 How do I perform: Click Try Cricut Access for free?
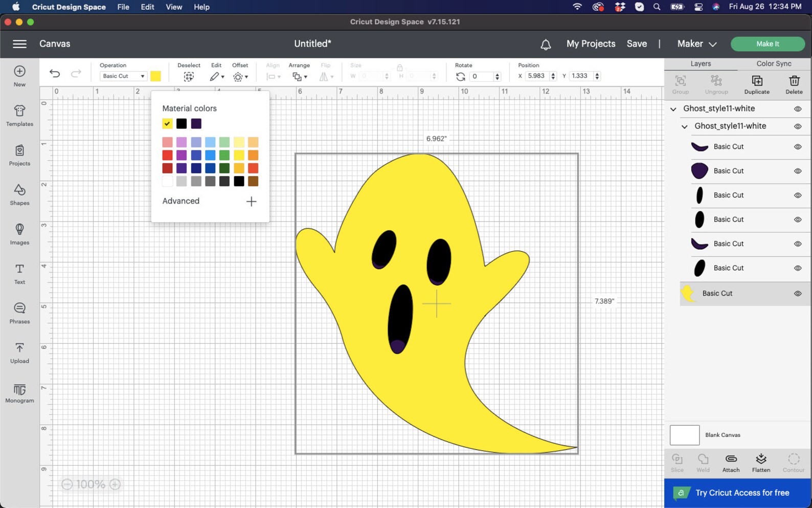pos(737,493)
